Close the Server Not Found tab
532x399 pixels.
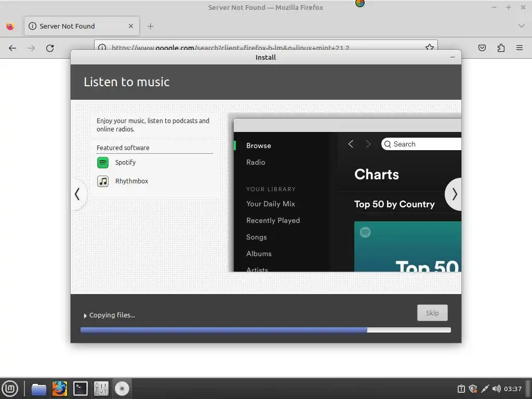coord(131,26)
